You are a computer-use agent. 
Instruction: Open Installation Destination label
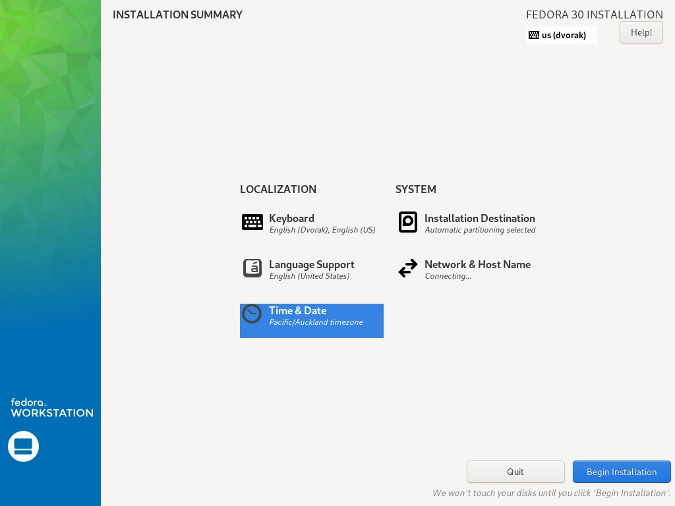480,218
